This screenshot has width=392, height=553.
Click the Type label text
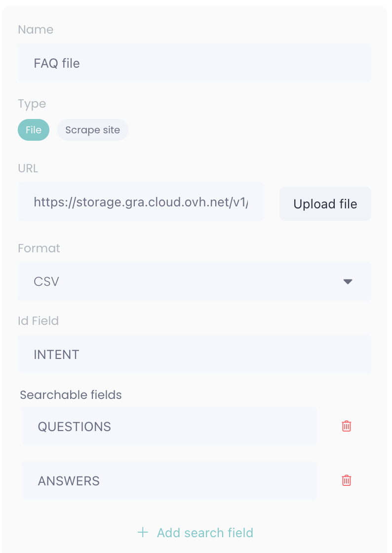[32, 104]
